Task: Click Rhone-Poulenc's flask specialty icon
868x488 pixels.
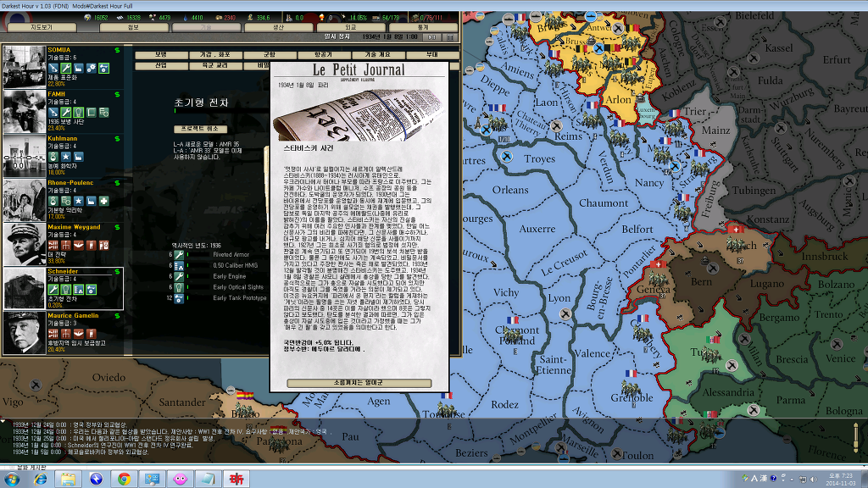Action: 53,201
